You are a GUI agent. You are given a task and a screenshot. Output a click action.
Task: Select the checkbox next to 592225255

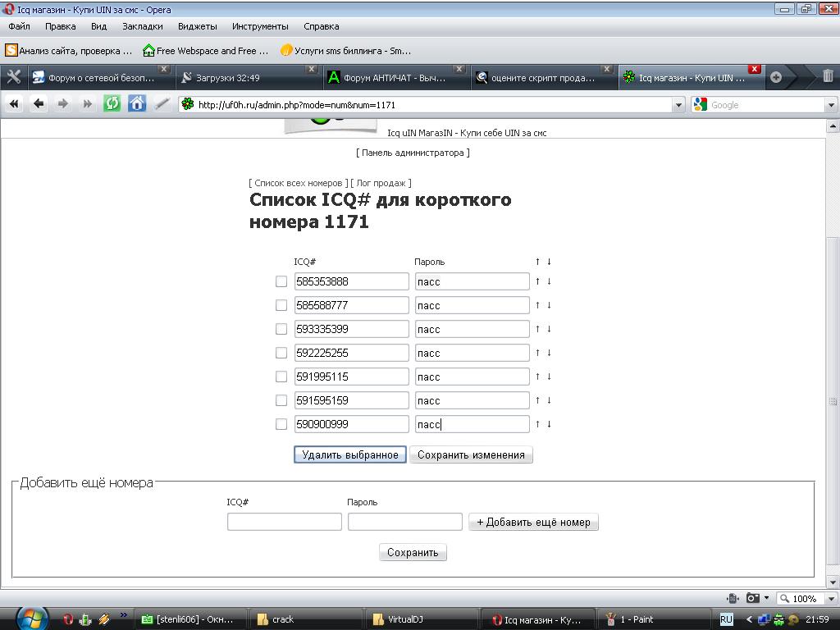tap(281, 353)
